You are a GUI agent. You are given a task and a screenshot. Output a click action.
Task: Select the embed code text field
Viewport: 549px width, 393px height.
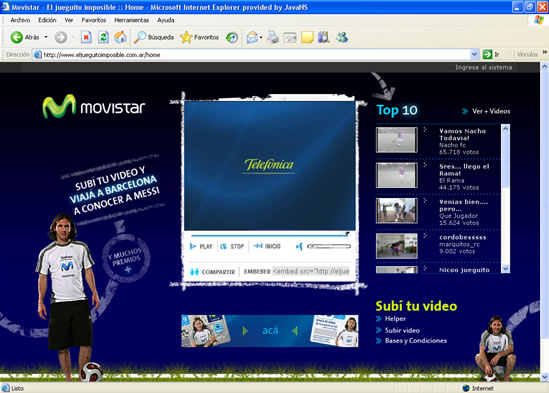[311, 271]
